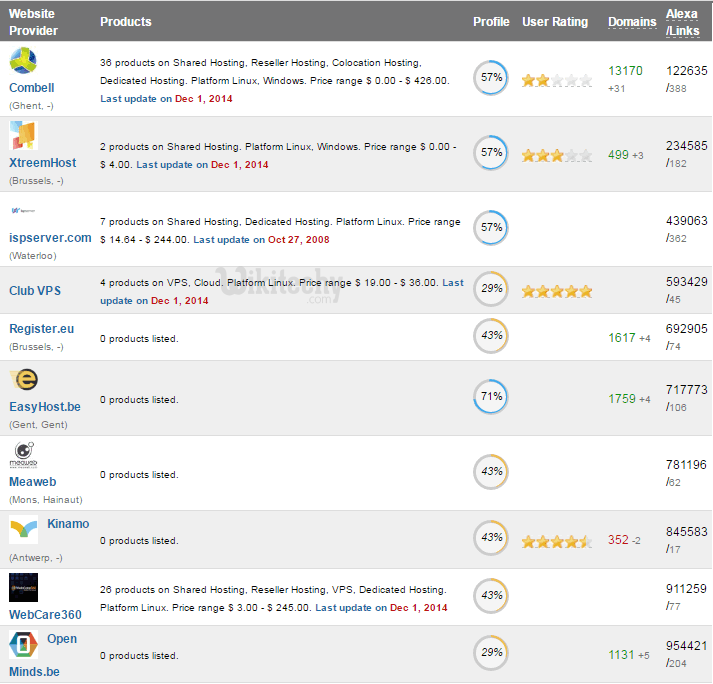The width and height of the screenshot is (713, 684).
Task: Click WebCare360 43% profile gauge
Action: pos(491,596)
